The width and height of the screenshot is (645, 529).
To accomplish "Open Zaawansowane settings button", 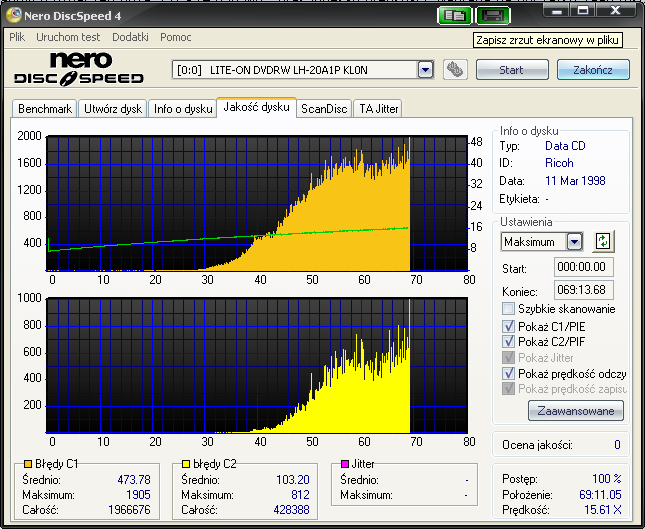I will tap(575, 411).
